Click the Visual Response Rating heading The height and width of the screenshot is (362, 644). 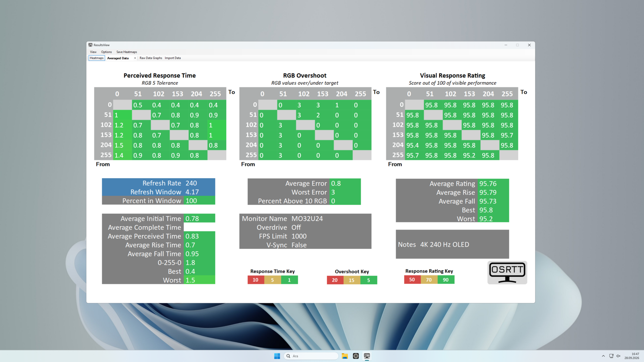(452, 75)
